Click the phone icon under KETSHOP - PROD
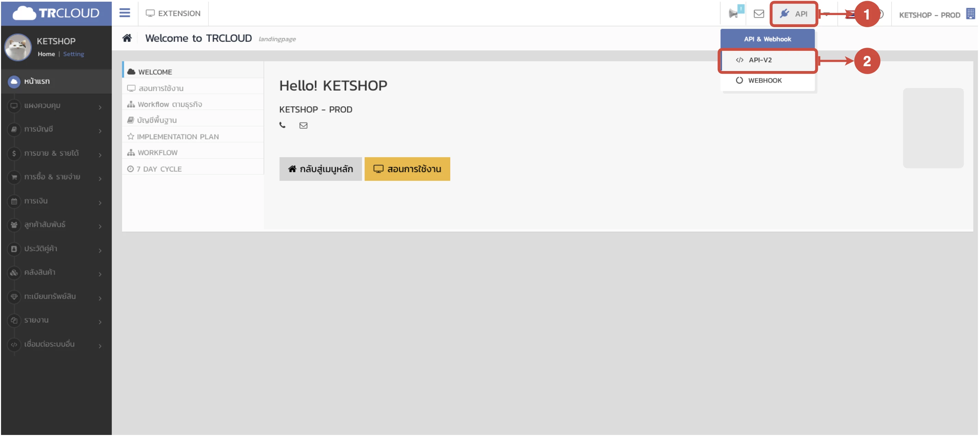980x436 pixels. [x=282, y=125]
